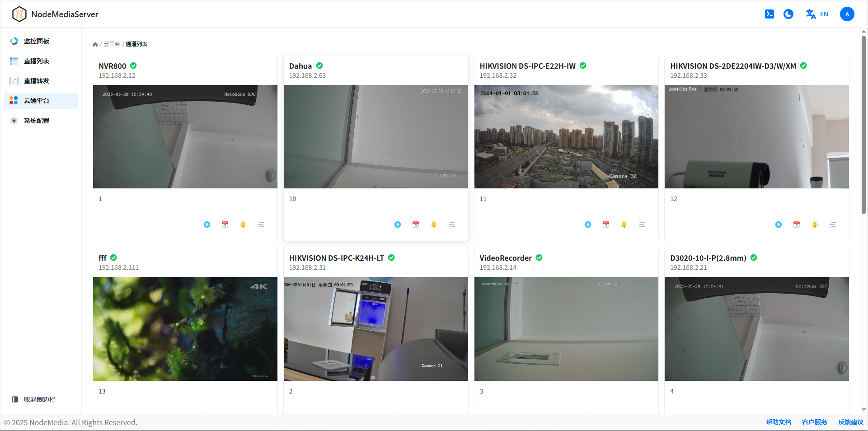Collapse sidebar with 收起侧边栏
Screen dimensions: 868x431
tap(34, 399)
